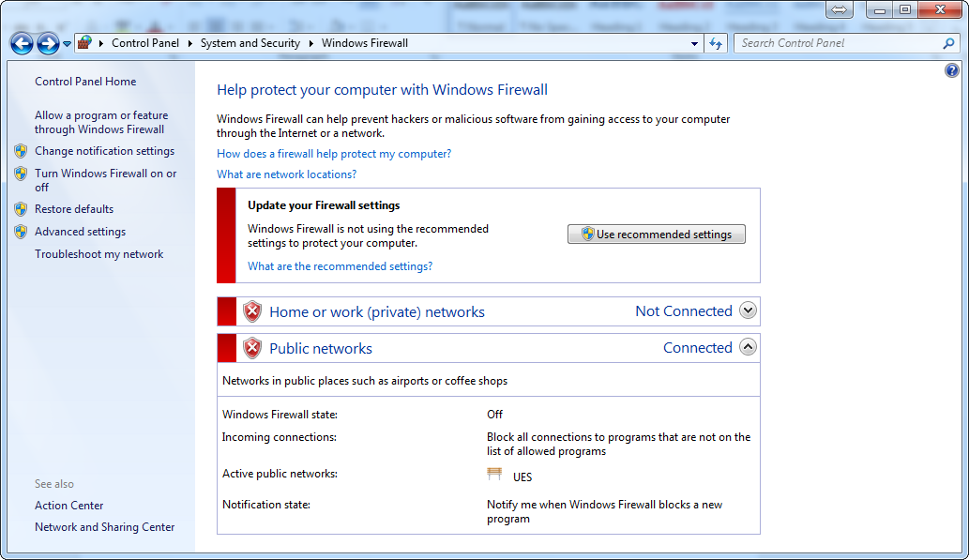Image resolution: width=969 pixels, height=560 pixels.
Task: Open the Action Center link
Action: click(69, 506)
